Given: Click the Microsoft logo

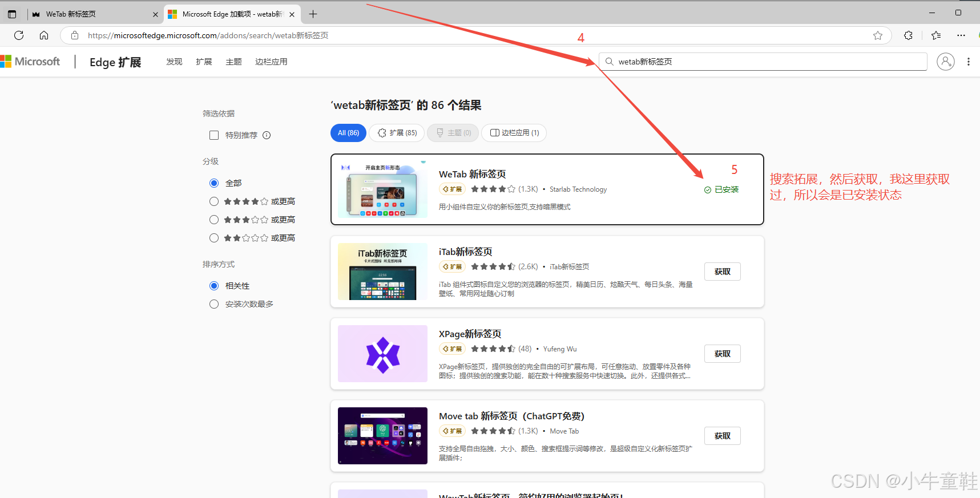Looking at the screenshot, I should [x=30, y=62].
